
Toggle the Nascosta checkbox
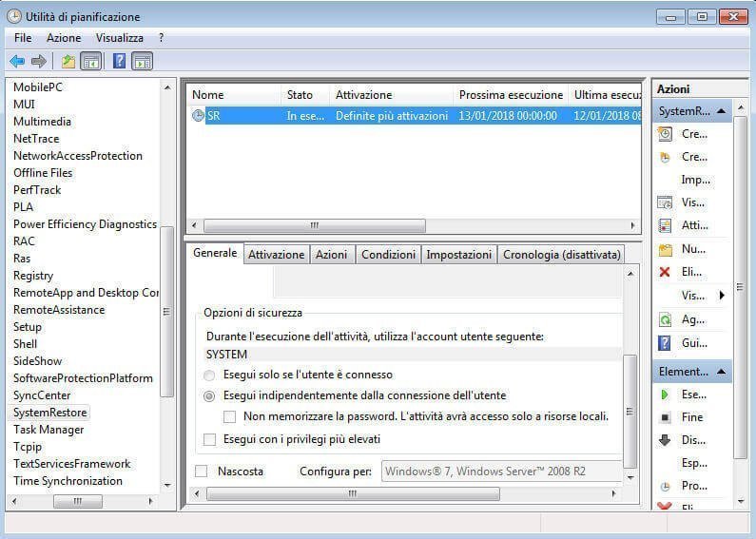click(201, 471)
